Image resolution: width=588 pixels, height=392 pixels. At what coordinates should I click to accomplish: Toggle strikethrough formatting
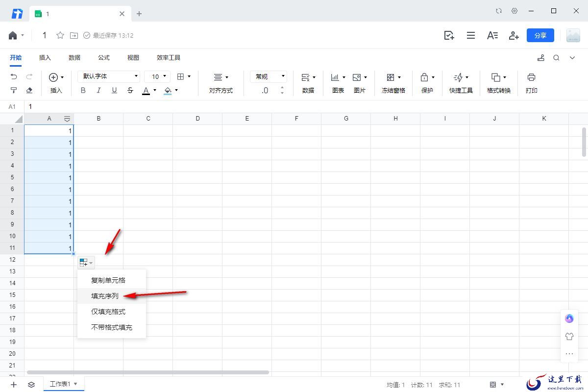point(130,90)
